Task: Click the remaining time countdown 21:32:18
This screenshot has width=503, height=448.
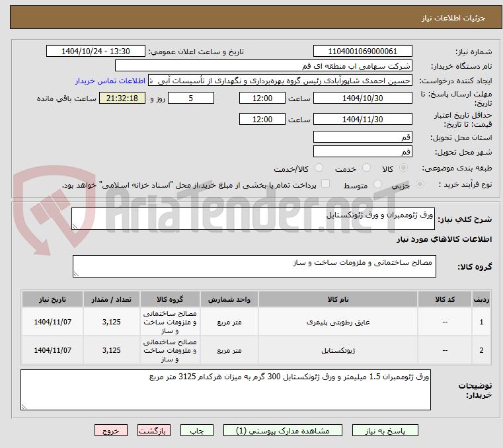Action: tap(122, 98)
